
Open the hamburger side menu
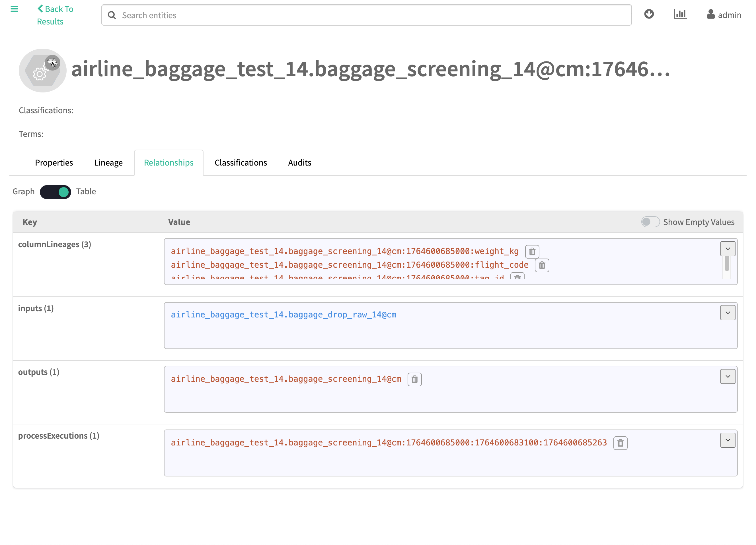pyautogui.click(x=14, y=9)
